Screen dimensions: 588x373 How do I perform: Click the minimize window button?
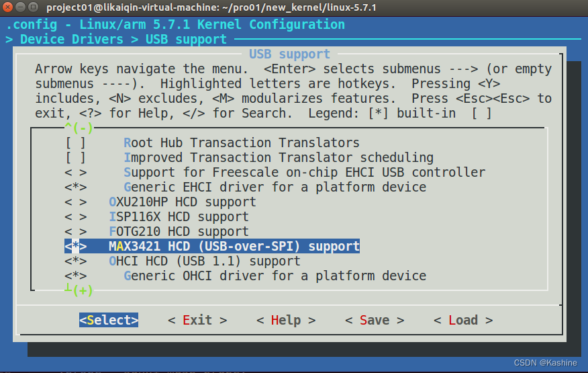click(21, 7)
